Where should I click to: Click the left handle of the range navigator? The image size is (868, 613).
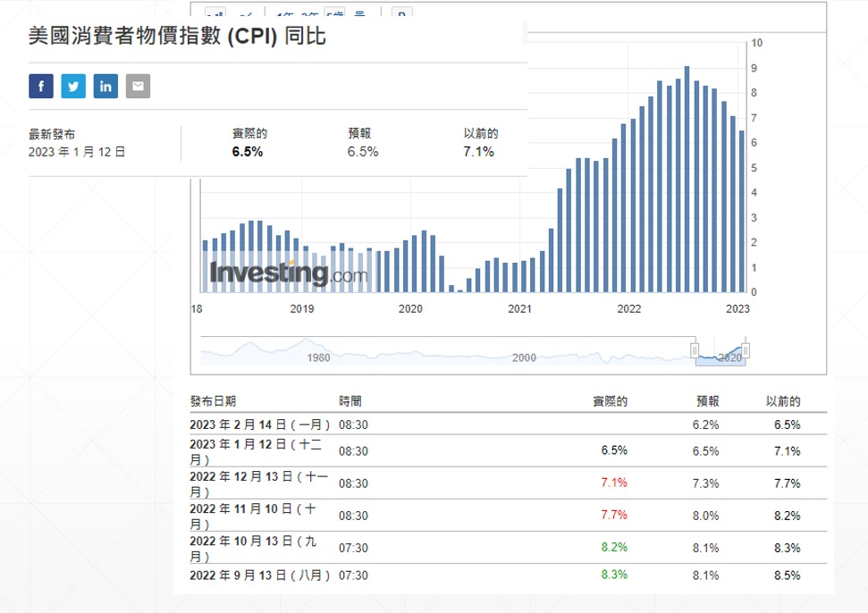[695, 350]
